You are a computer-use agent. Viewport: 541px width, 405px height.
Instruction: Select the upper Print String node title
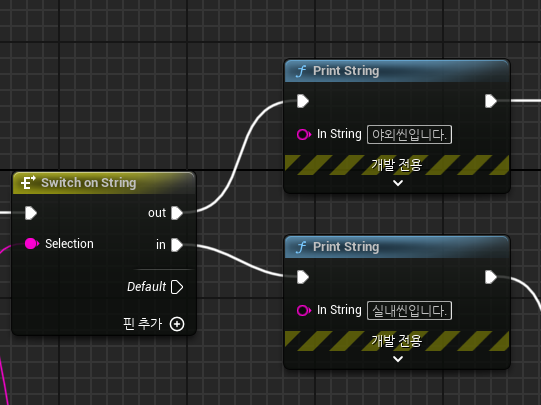pyautogui.click(x=346, y=71)
